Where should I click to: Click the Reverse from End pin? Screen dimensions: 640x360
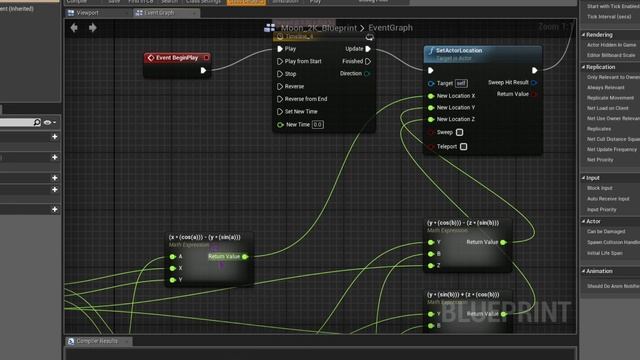(280, 99)
